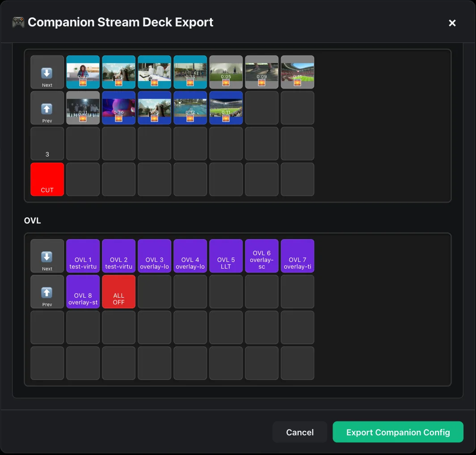Image resolution: width=476 pixels, height=455 pixels.
Task: Click the Next down-arrow in the top grid
Action: click(x=47, y=72)
